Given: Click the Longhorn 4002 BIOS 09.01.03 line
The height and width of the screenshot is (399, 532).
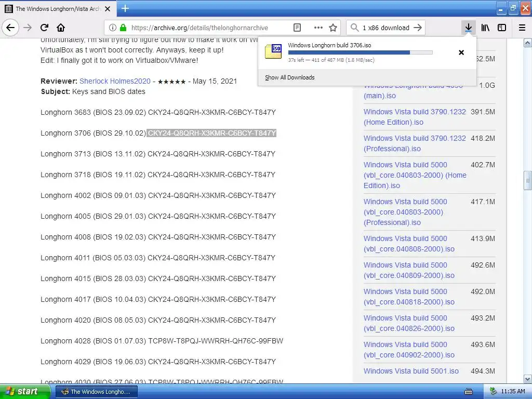Looking at the screenshot, I should [158, 195].
